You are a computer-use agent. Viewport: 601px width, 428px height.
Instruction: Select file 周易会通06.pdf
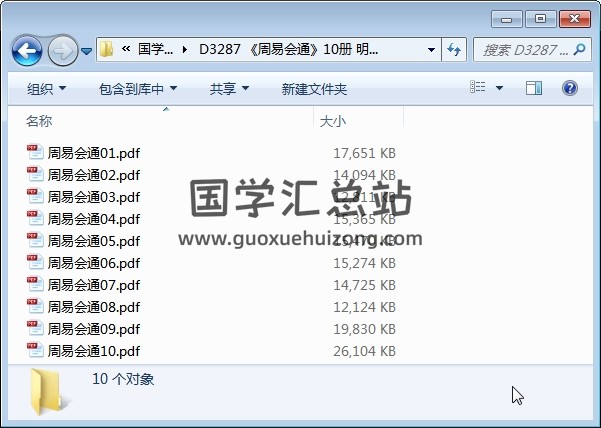click(94, 263)
